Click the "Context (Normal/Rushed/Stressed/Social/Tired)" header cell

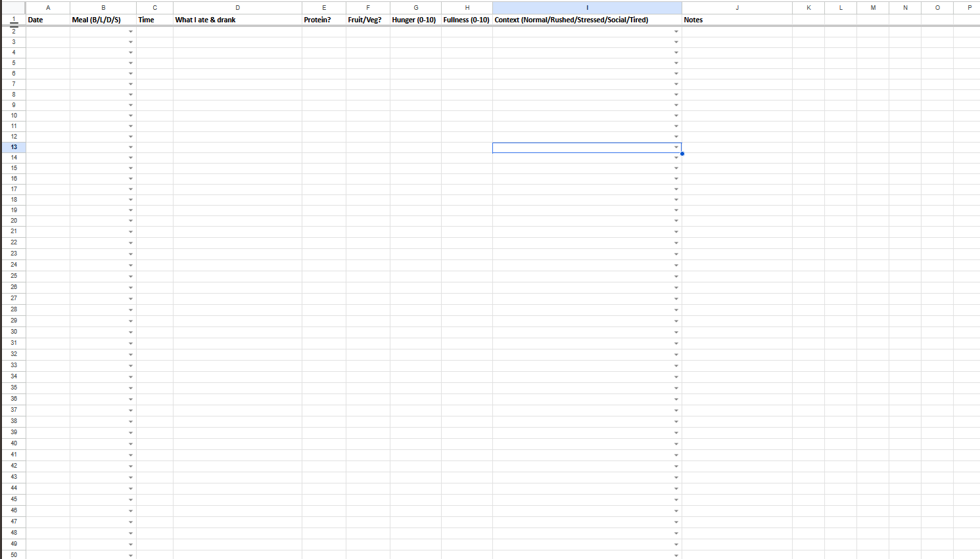[588, 20]
